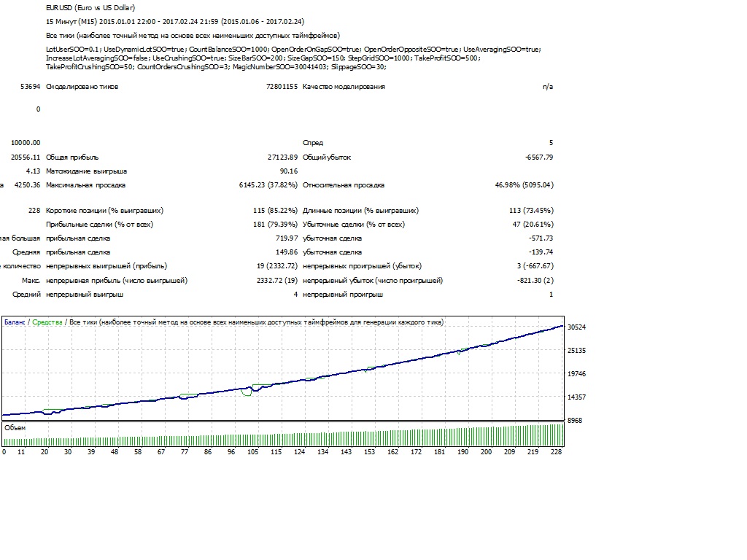Click the 'Качество моделирования' label

(x=344, y=87)
